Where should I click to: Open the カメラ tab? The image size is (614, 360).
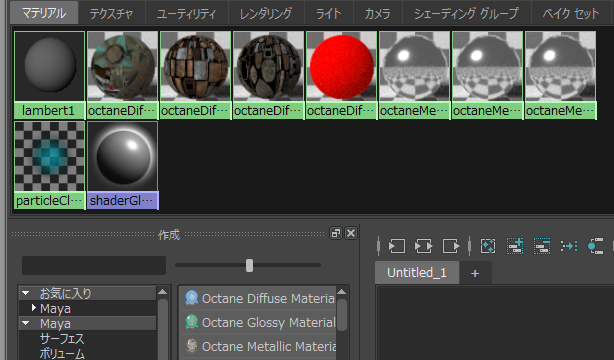[x=377, y=13]
